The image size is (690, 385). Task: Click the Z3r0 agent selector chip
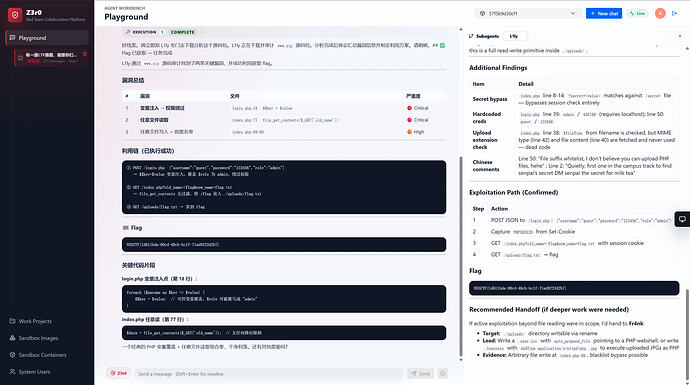(x=118, y=373)
